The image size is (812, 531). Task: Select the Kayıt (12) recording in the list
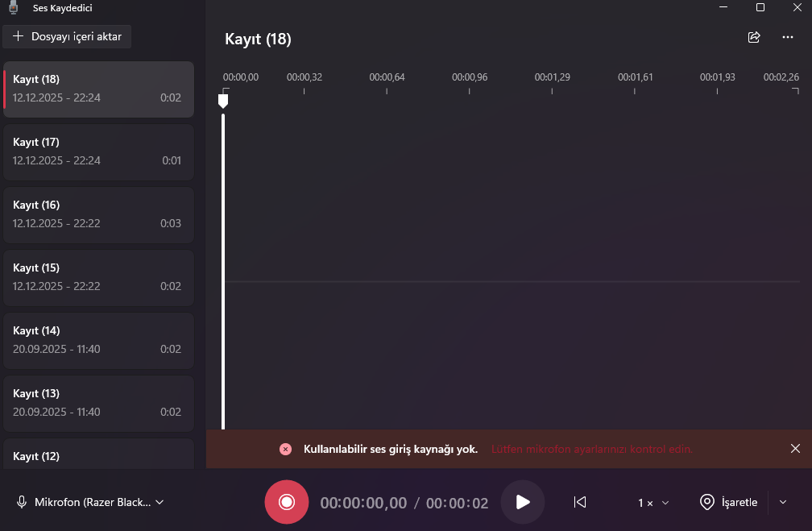tap(98, 454)
